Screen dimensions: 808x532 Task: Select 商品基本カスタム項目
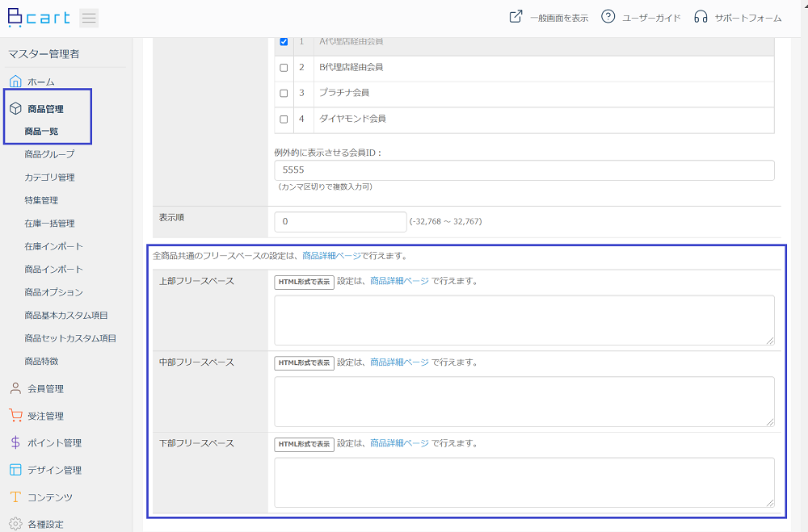point(66,315)
